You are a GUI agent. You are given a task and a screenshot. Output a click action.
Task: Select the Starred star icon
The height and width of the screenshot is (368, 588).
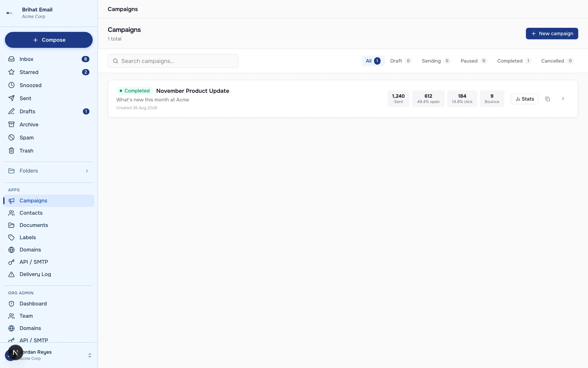(x=11, y=72)
